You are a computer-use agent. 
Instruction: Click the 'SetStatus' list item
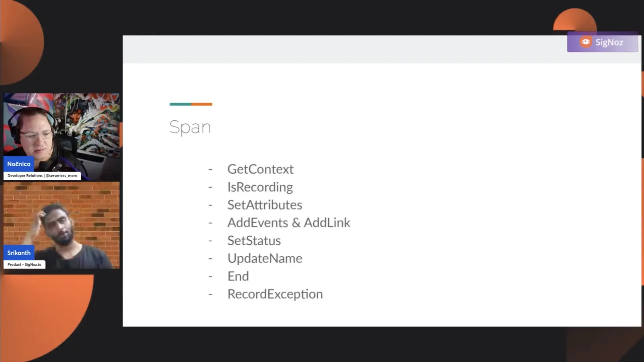(254, 241)
